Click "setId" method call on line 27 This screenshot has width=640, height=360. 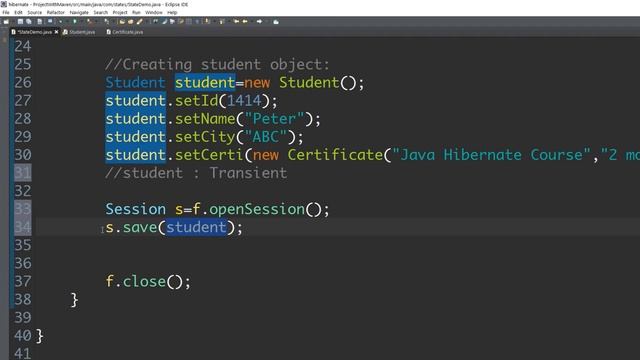click(x=197, y=101)
